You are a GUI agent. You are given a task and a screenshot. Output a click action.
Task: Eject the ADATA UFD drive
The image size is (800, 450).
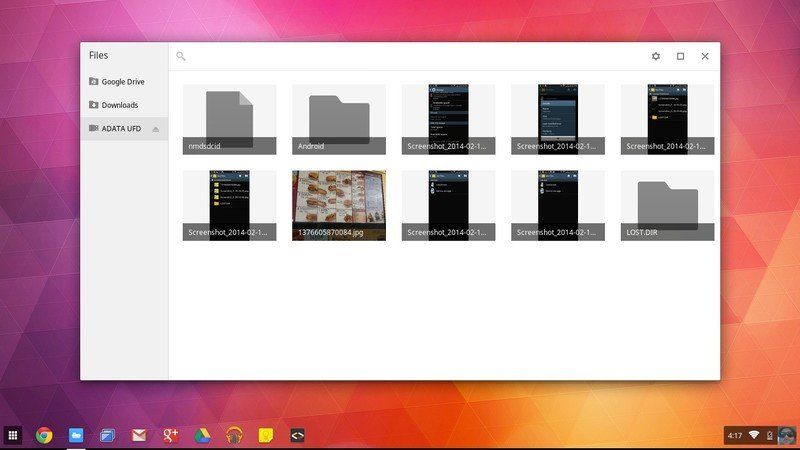[x=156, y=129]
